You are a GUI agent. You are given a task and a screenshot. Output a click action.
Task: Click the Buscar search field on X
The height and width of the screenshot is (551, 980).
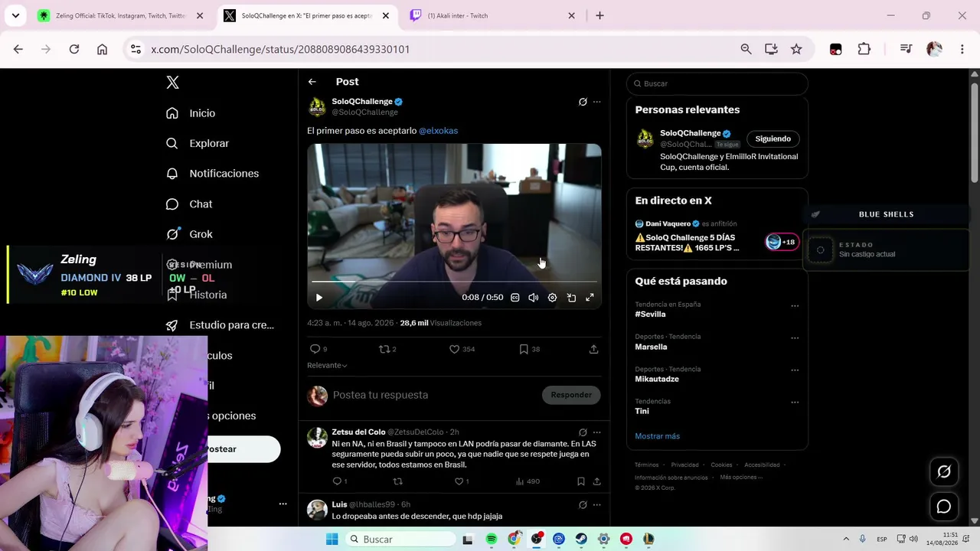pyautogui.click(x=717, y=83)
